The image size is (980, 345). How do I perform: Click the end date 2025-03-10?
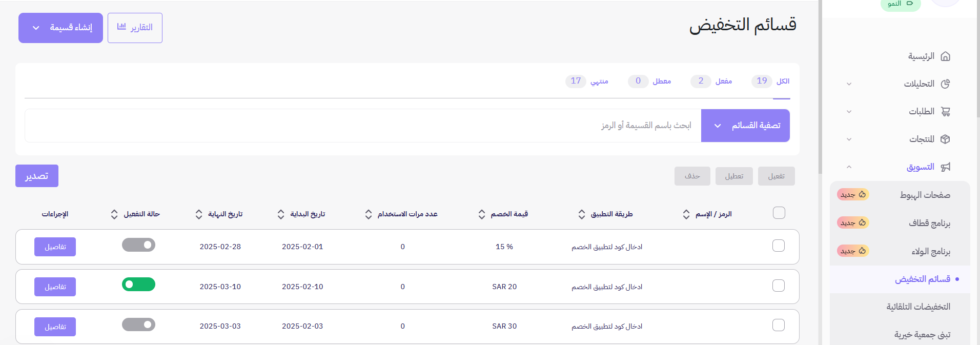click(x=220, y=287)
